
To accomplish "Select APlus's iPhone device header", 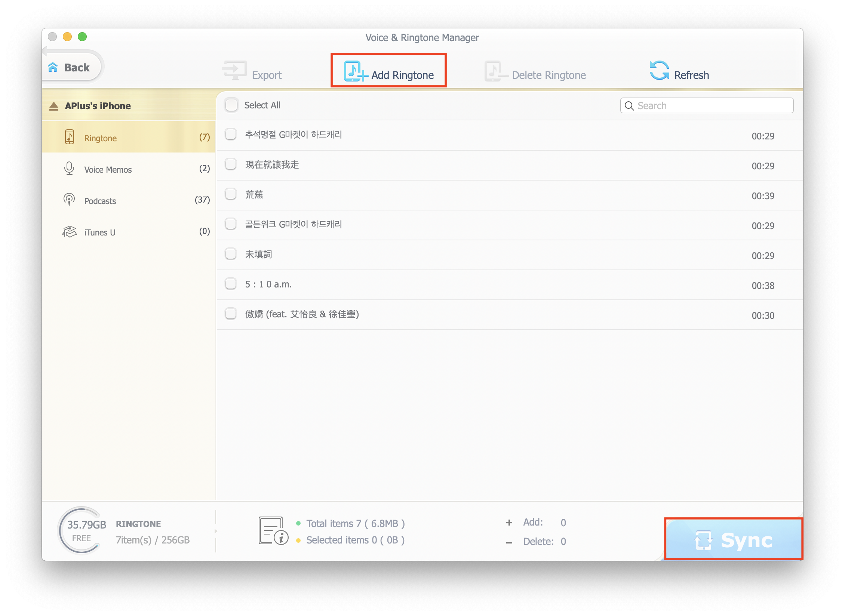I will (x=129, y=106).
